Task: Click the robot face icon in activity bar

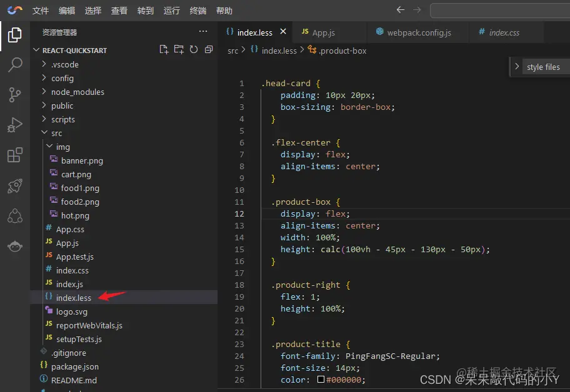Action: pyautogui.click(x=15, y=247)
